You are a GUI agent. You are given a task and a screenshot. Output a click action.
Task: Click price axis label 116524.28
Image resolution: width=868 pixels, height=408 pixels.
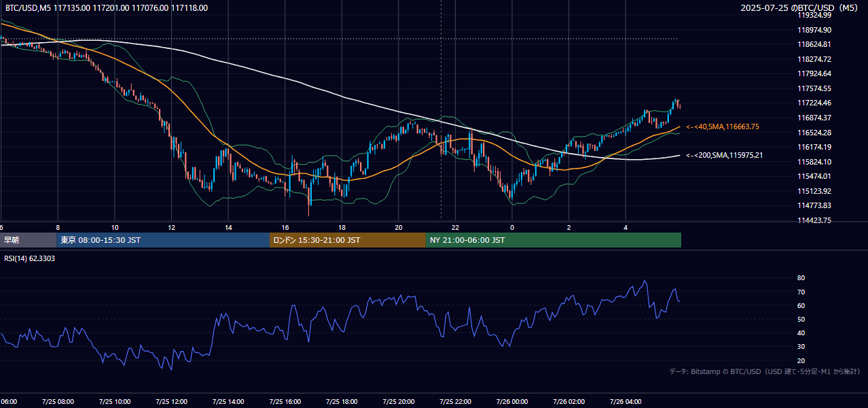pyautogui.click(x=814, y=132)
